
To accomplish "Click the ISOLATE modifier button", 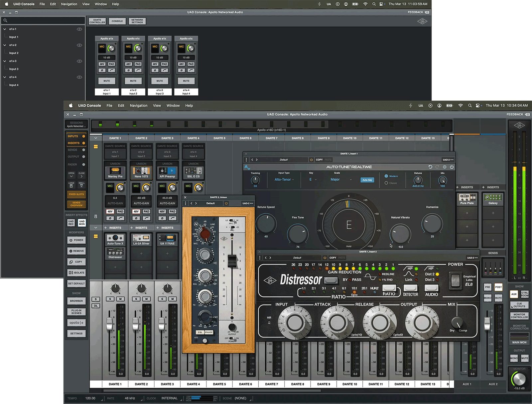I will click(x=76, y=273).
